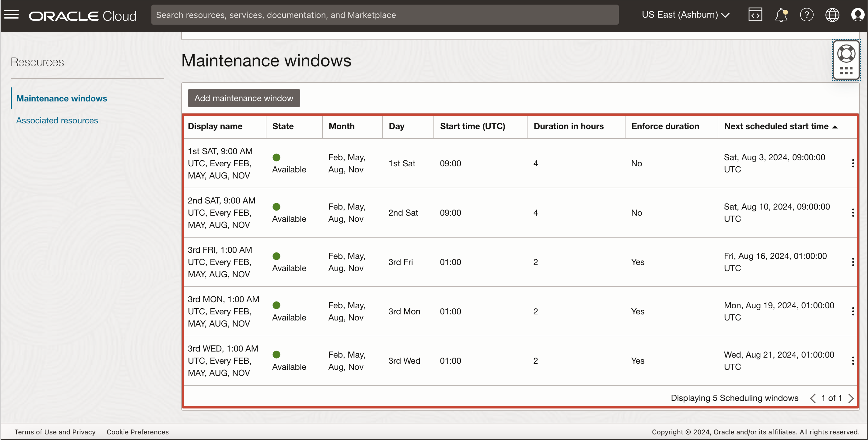Open the language globe icon
The height and width of the screenshot is (440, 868).
[832, 14]
